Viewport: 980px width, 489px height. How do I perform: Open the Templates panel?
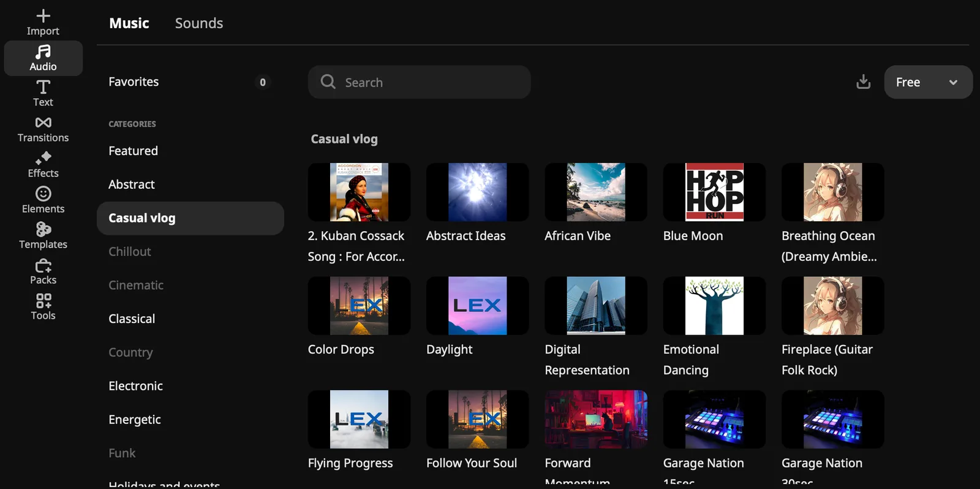tap(43, 236)
